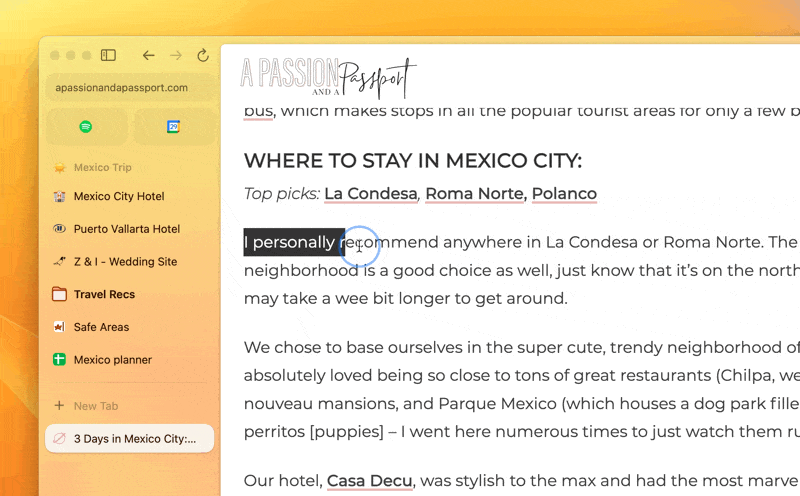Open the Casa Decu hotel link
The height and width of the screenshot is (496, 800).
[369, 481]
